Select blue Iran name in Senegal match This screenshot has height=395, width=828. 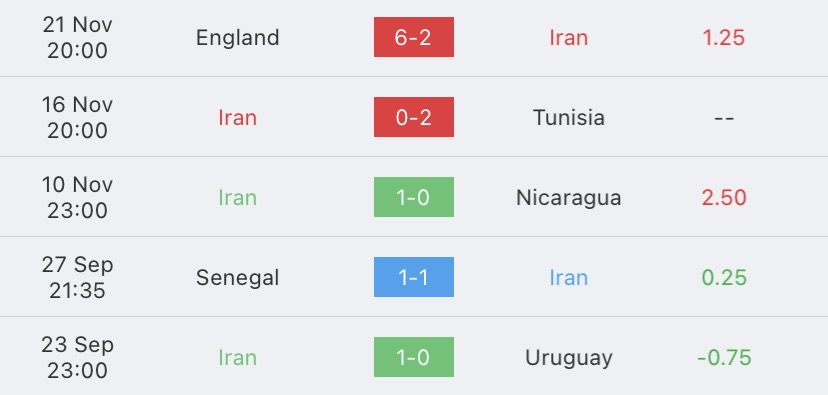click(x=569, y=277)
